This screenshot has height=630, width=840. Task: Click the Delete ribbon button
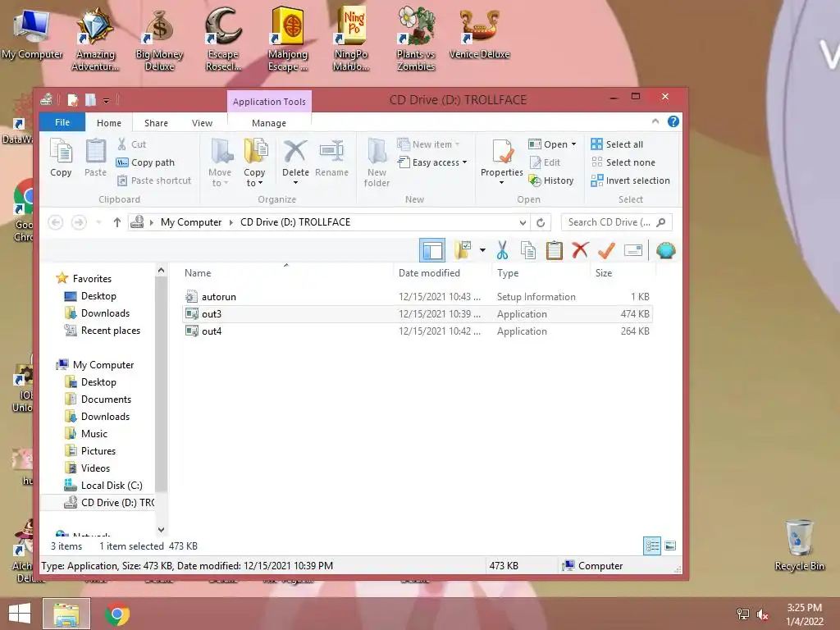[295, 162]
